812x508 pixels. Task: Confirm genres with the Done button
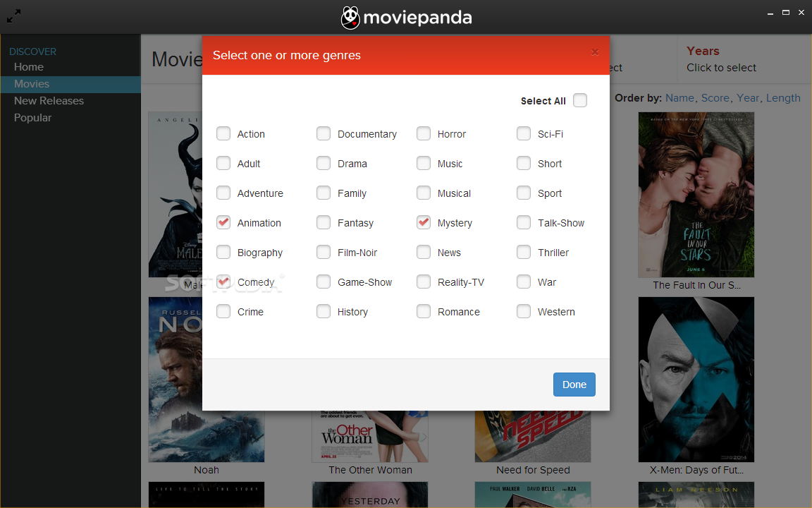pyautogui.click(x=574, y=384)
